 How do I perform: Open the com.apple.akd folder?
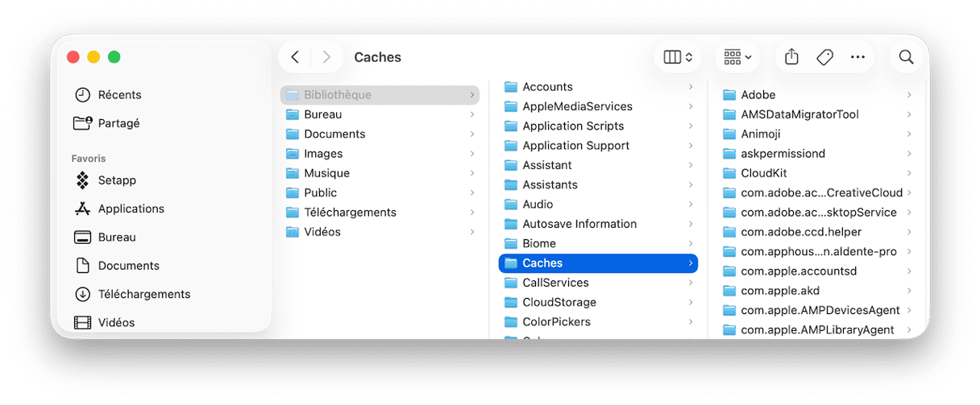tap(779, 291)
